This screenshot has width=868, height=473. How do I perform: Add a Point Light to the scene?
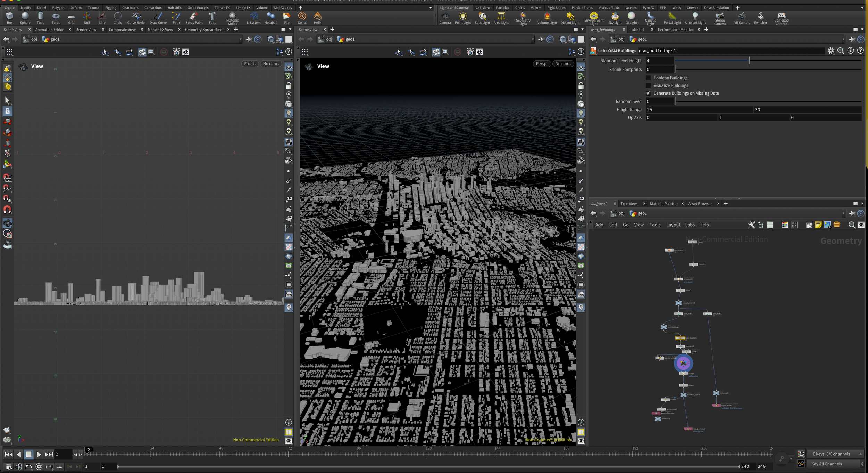coord(463,17)
